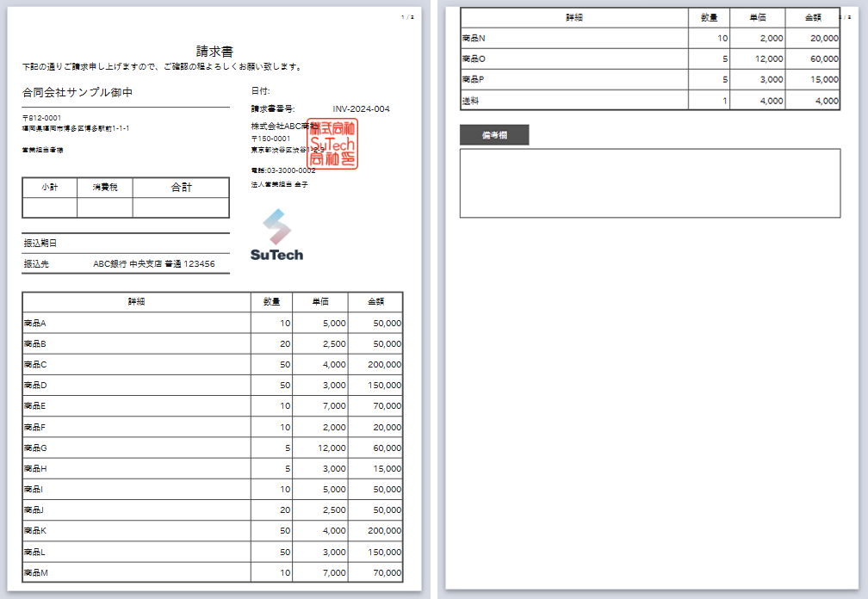868x599 pixels.
Task: Click the 小計 header cell
Action: pyautogui.click(x=50, y=188)
